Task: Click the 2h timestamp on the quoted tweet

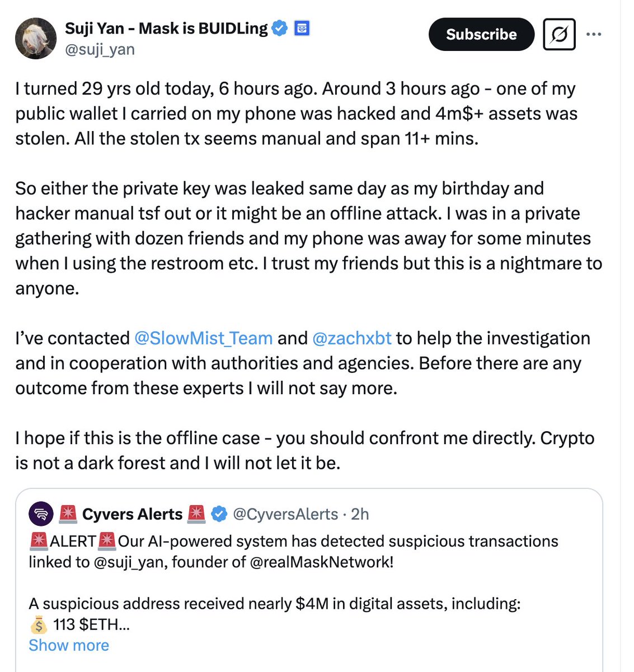Action: (361, 514)
